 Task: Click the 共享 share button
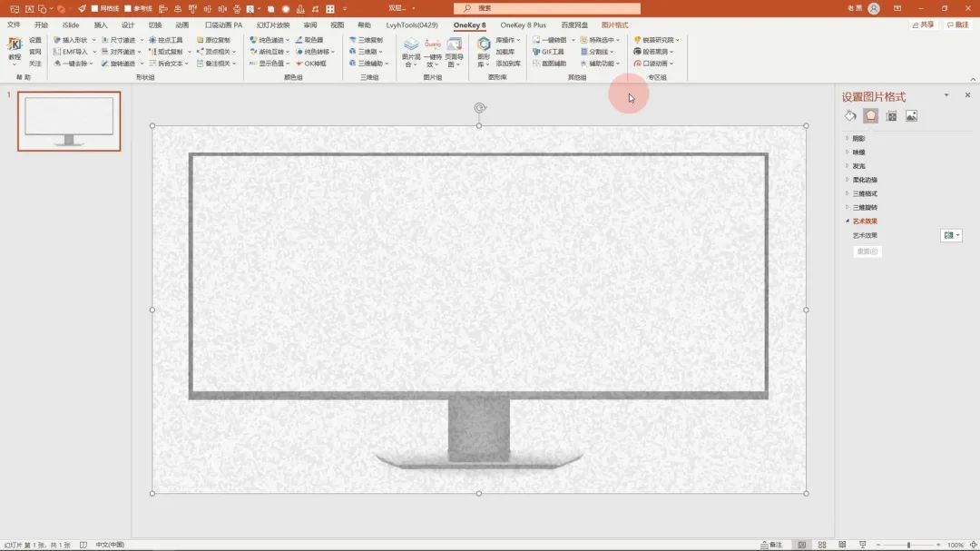[923, 25]
